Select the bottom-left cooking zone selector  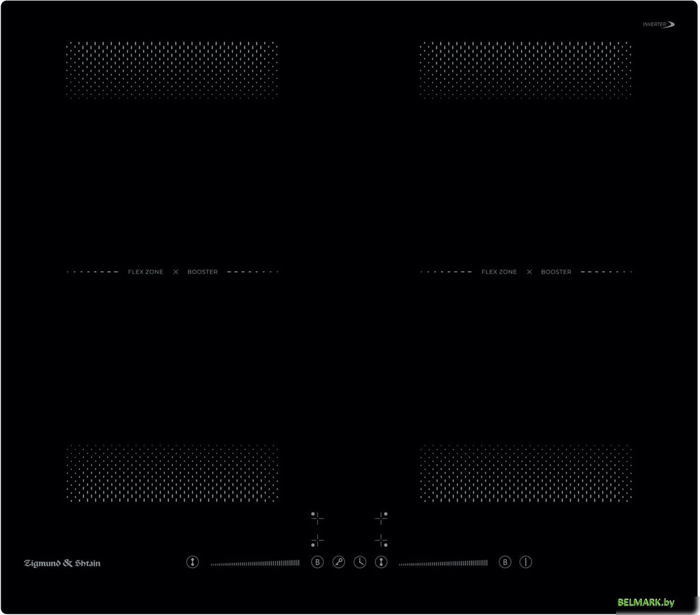pyautogui.click(x=317, y=540)
